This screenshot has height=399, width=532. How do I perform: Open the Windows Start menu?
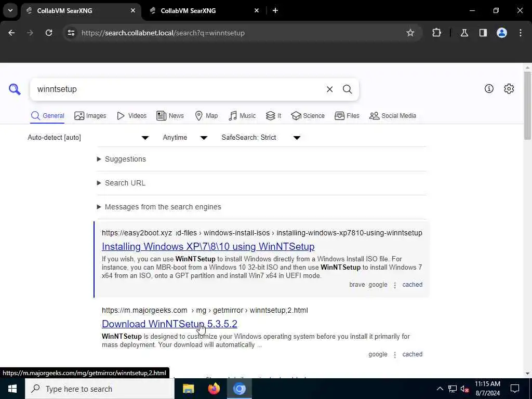[12, 389]
